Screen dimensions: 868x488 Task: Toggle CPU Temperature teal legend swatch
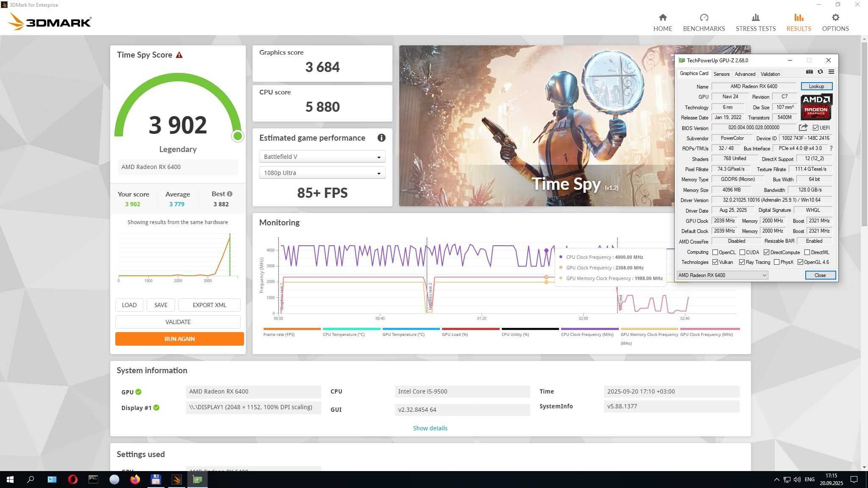[351, 329]
